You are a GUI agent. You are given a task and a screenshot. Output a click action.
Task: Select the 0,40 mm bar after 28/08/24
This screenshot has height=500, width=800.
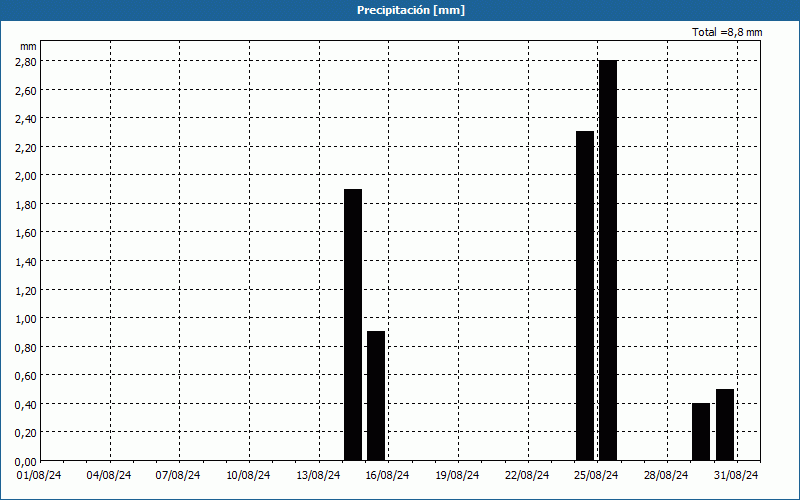click(701, 432)
